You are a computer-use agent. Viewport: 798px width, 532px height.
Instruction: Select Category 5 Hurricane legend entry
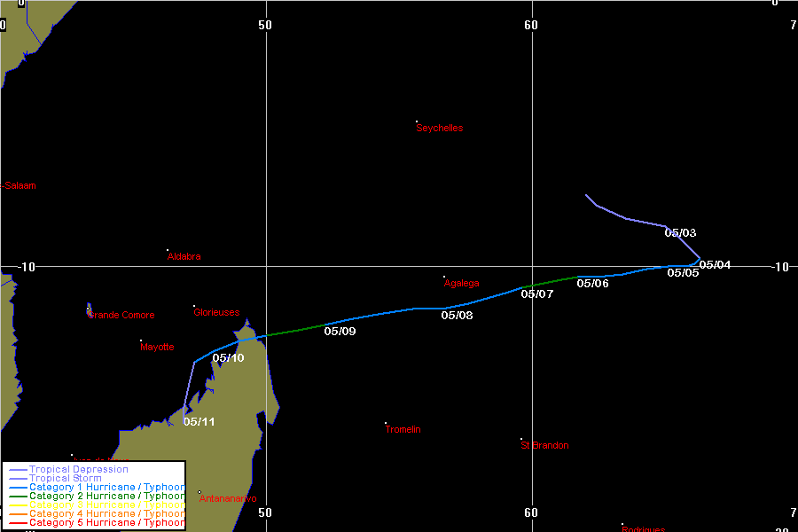[x=106, y=523]
